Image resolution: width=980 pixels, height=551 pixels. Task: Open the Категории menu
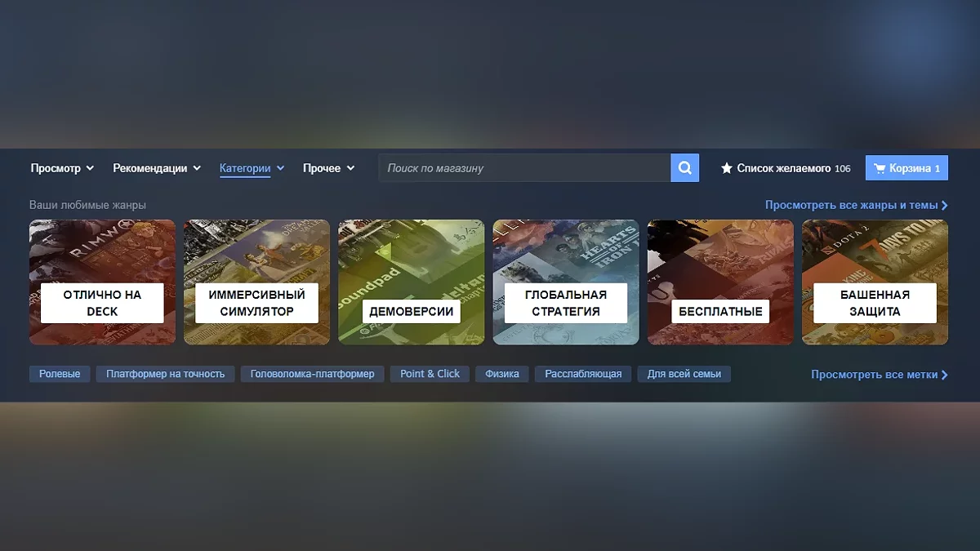[x=252, y=168]
